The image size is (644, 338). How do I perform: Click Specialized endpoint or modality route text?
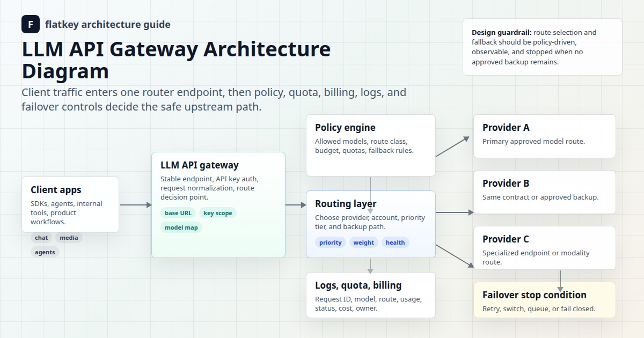click(536, 258)
